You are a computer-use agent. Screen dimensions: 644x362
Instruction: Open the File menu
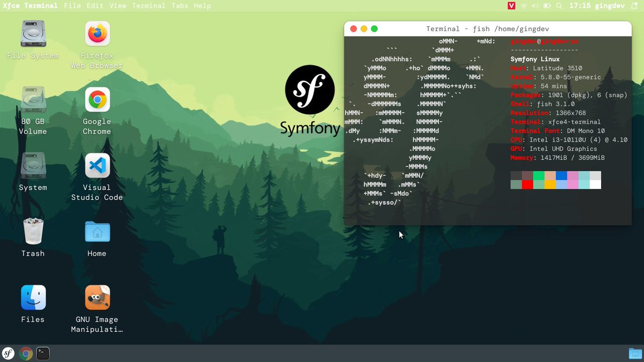tap(72, 6)
